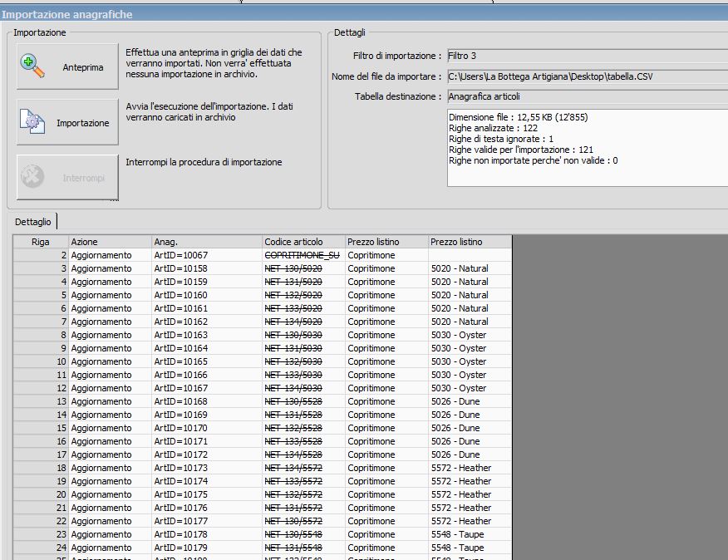This screenshot has height=560, width=728.
Task: Click Copritimone in row 22
Action: point(386,522)
